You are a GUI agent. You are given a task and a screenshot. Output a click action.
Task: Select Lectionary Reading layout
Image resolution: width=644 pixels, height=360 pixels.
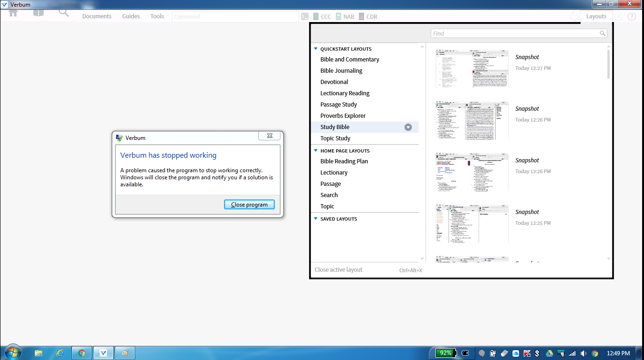click(x=345, y=93)
